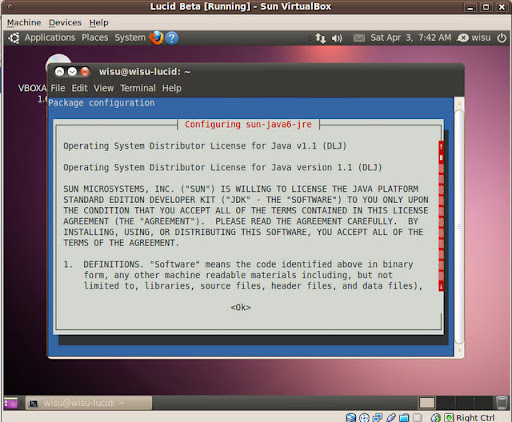This screenshot has width=512, height=422.
Task: Open the volume speaker indicator
Action: click(337, 38)
